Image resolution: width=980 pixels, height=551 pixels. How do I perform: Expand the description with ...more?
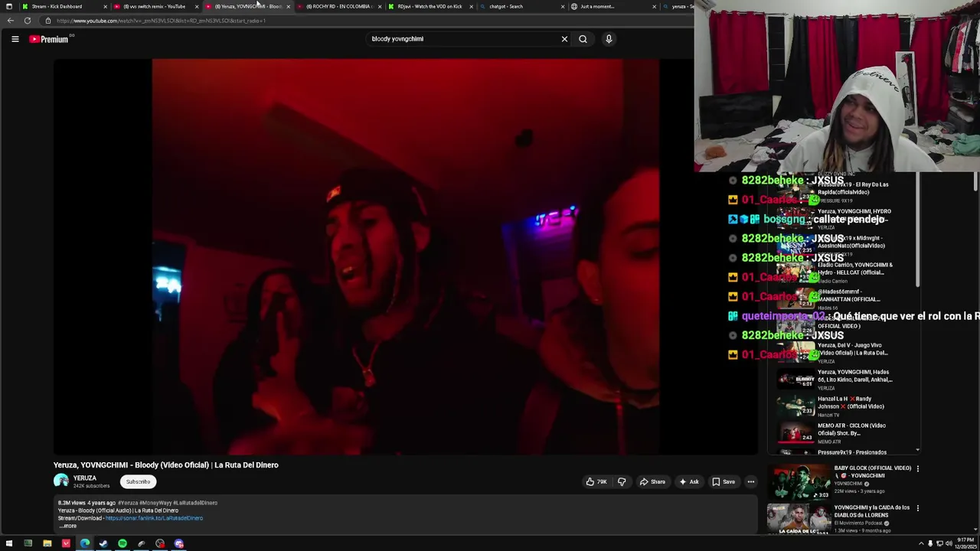[x=68, y=526]
